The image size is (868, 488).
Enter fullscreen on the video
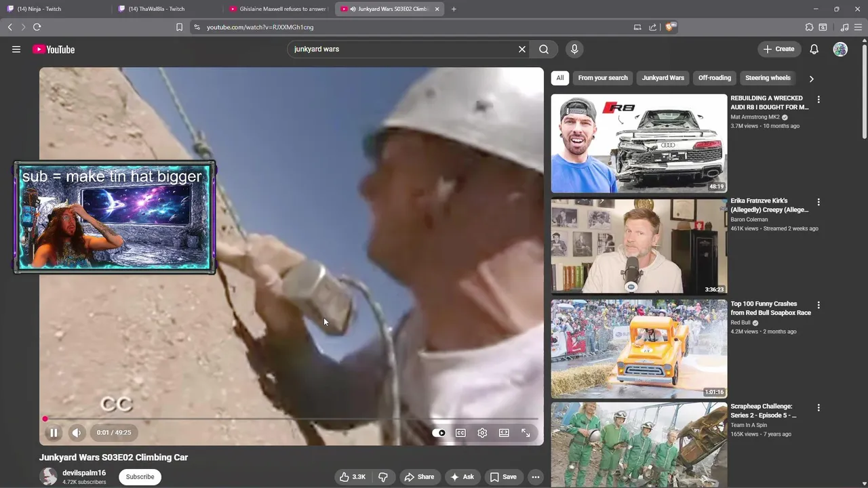pos(526,432)
